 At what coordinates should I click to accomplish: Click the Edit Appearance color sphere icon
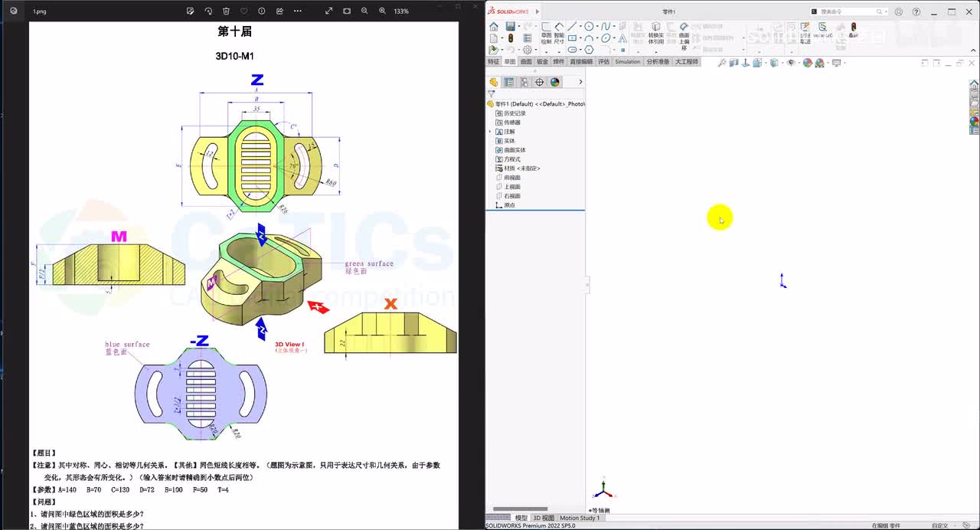click(807, 63)
